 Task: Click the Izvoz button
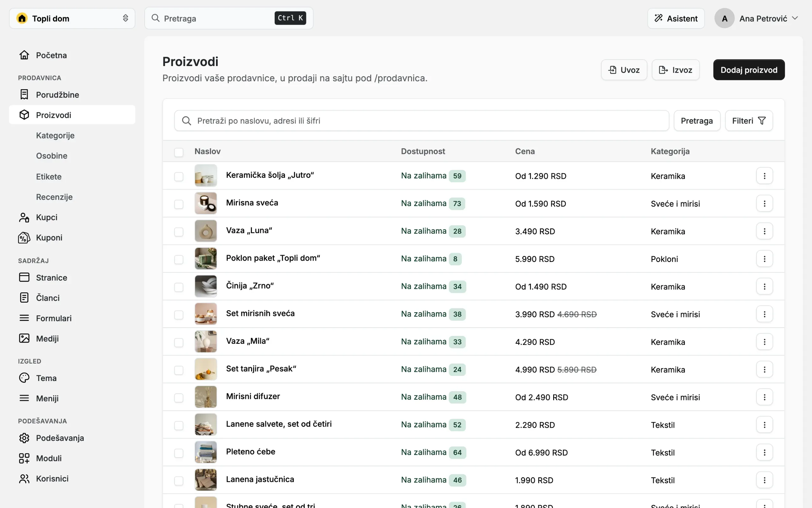coord(675,70)
